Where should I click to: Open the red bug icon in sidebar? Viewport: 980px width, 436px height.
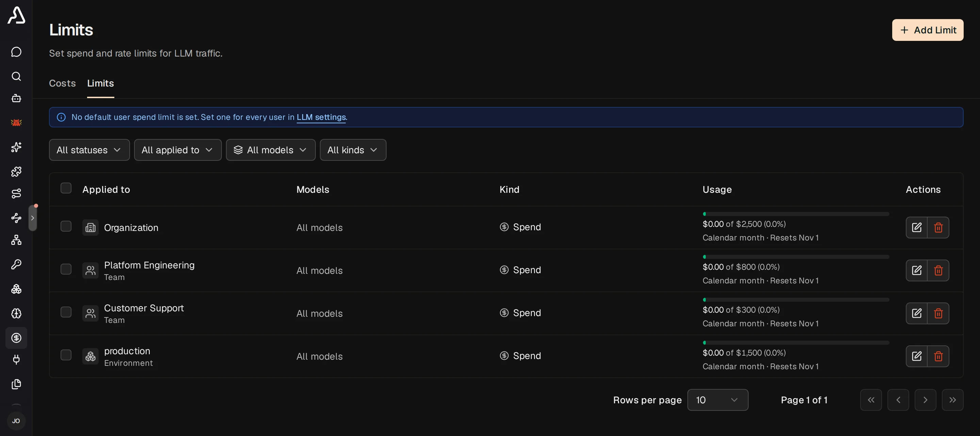[x=16, y=123]
